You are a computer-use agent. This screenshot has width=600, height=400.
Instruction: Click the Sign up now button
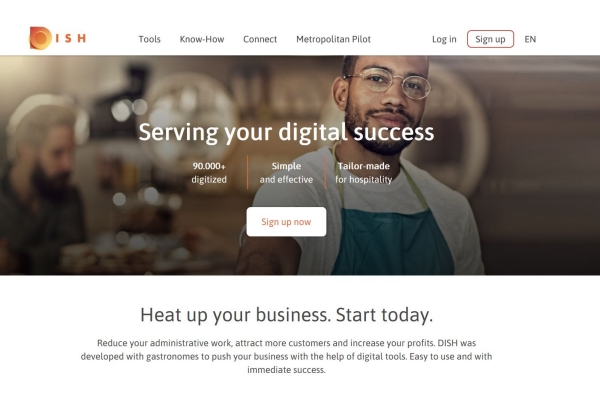click(286, 222)
